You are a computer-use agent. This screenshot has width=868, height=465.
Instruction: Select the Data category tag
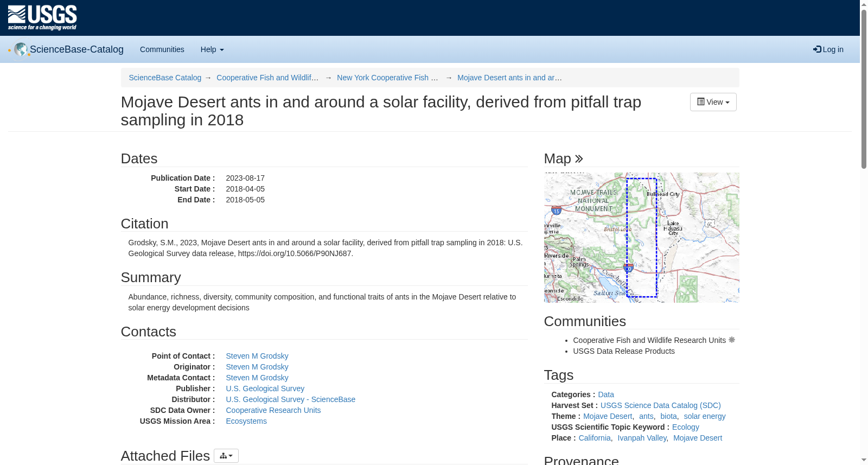(606, 394)
